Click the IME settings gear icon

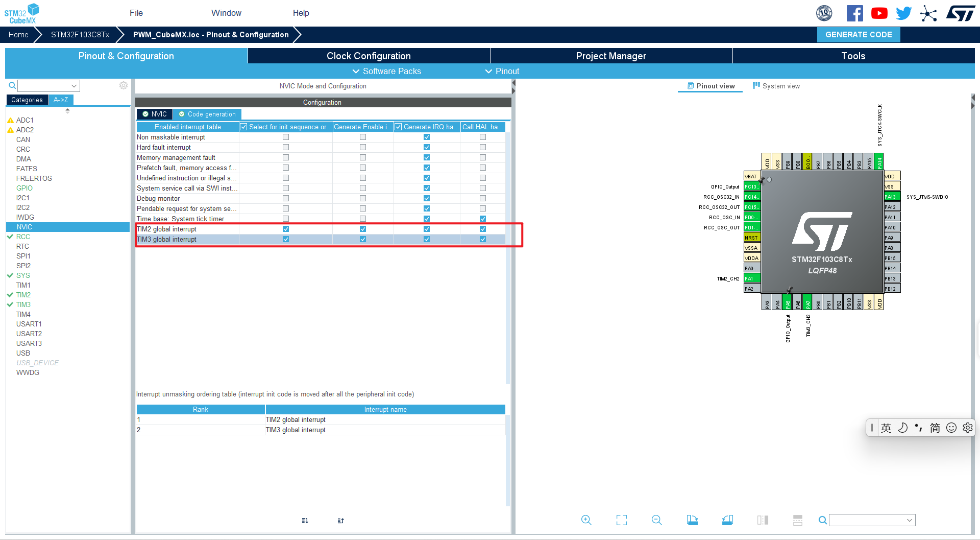point(967,428)
